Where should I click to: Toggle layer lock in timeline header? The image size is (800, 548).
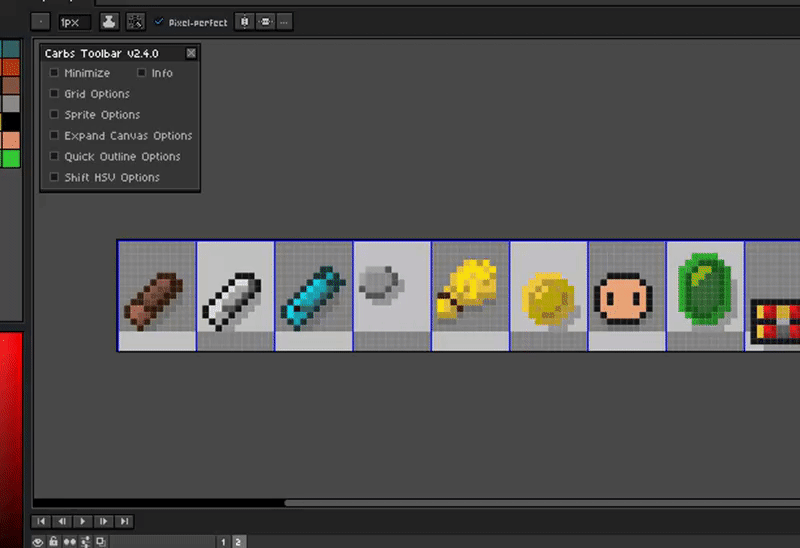coord(54,542)
